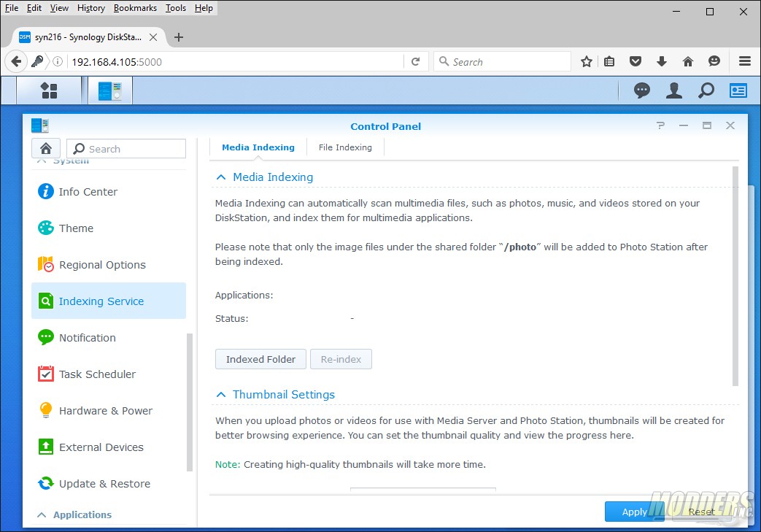The width and height of the screenshot is (761, 532).
Task: Open the Firefox Tools menu
Action: coord(176,8)
